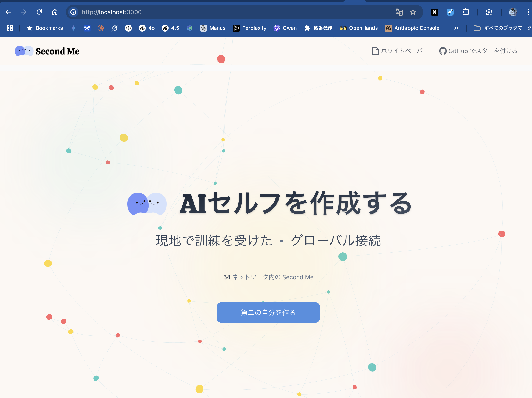Open the browser home page icon
The width and height of the screenshot is (532, 398).
[x=55, y=12]
